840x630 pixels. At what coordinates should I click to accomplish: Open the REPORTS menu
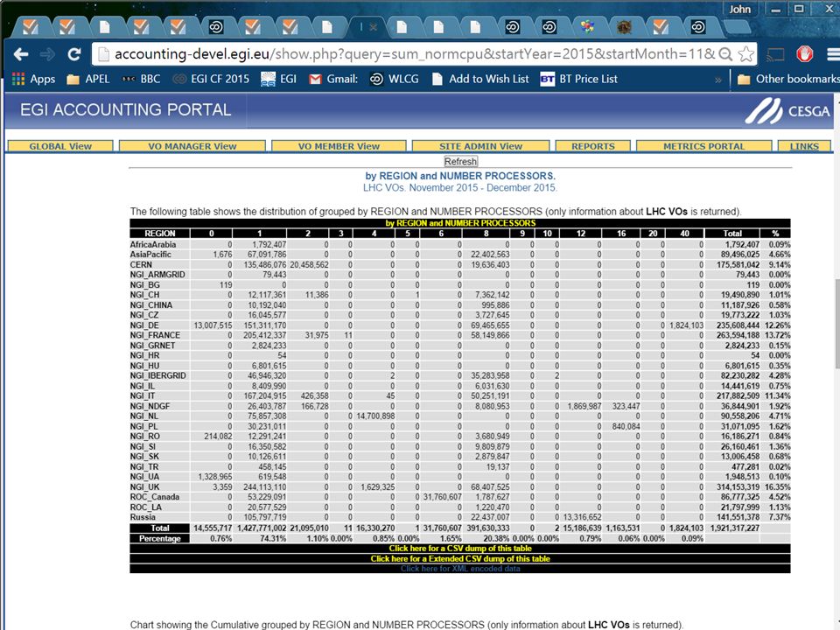click(x=593, y=146)
